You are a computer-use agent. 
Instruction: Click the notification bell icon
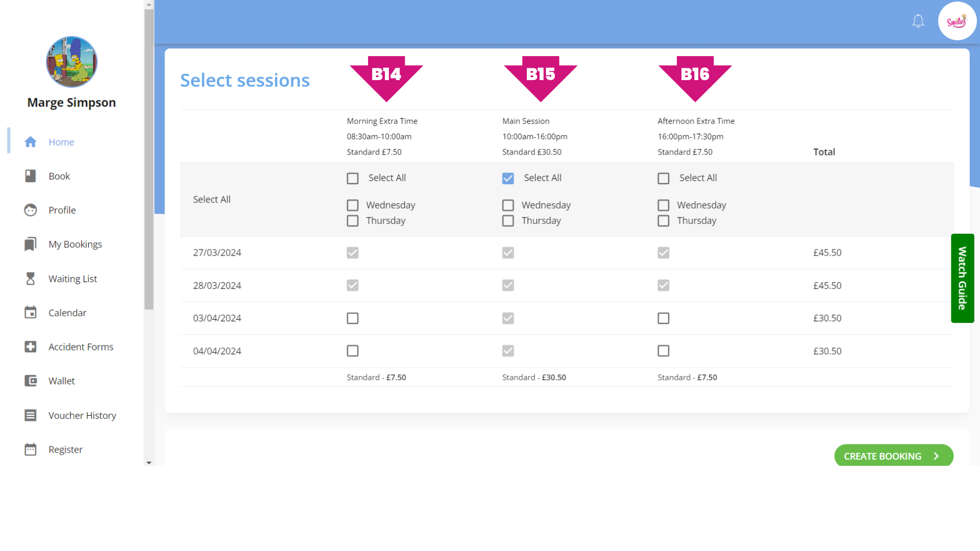pyautogui.click(x=918, y=21)
